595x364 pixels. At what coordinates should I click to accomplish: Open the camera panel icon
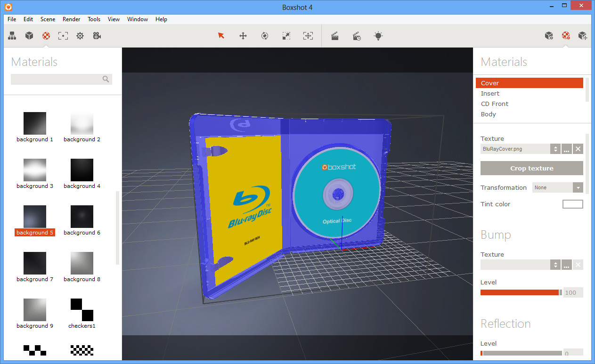click(97, 36)
